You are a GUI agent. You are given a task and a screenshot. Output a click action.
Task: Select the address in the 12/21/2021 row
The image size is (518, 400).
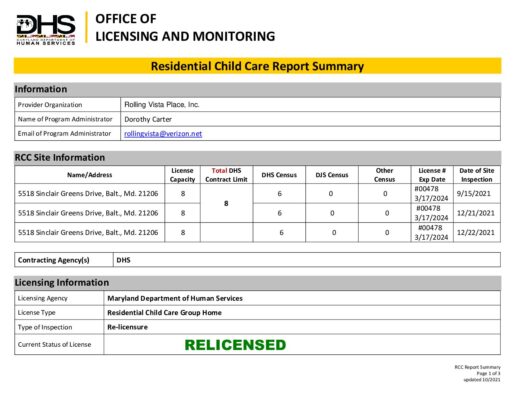pos(88,213)
